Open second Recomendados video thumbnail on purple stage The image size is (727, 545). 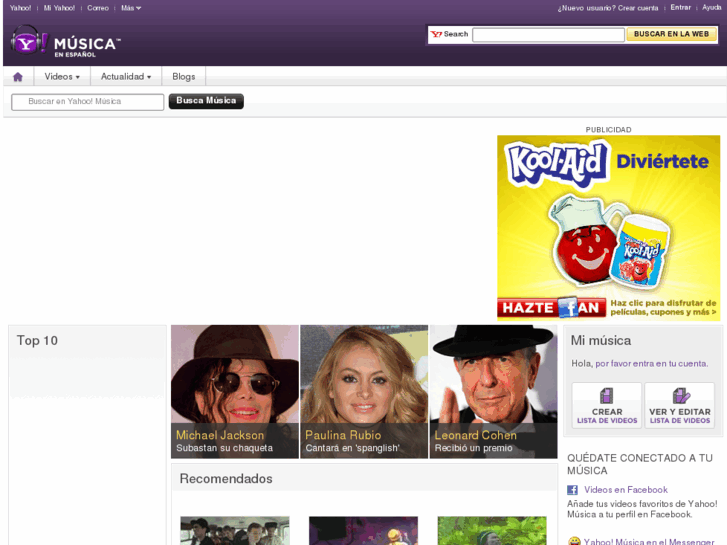click(364, 531)
